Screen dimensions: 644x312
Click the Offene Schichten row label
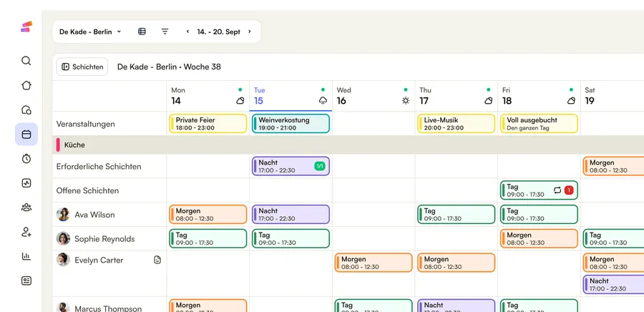coord(87,190)
